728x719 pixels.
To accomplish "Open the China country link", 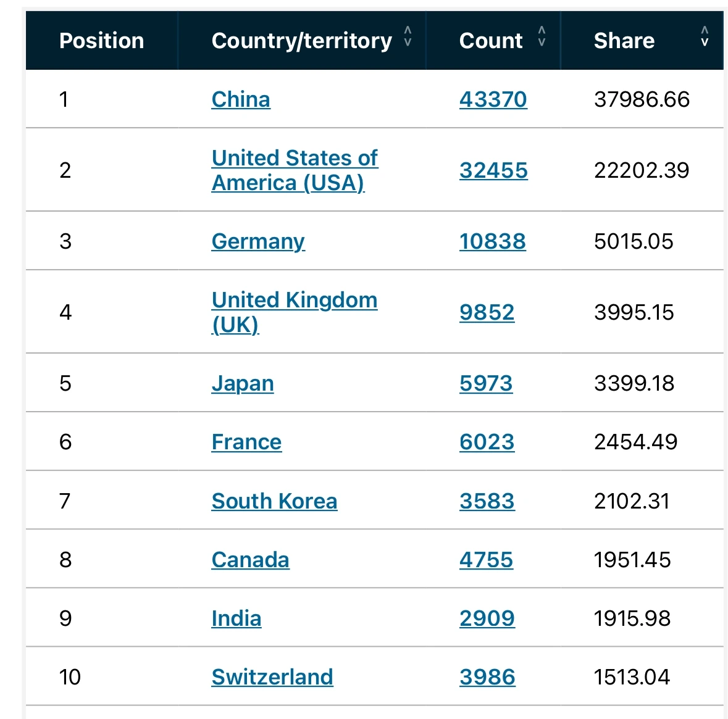I will (241, 99).
